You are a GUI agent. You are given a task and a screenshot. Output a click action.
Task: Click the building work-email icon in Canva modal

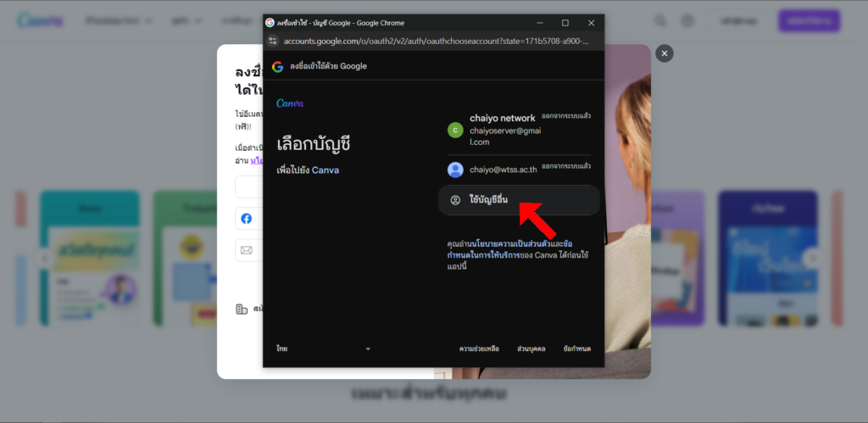(242, 309)
